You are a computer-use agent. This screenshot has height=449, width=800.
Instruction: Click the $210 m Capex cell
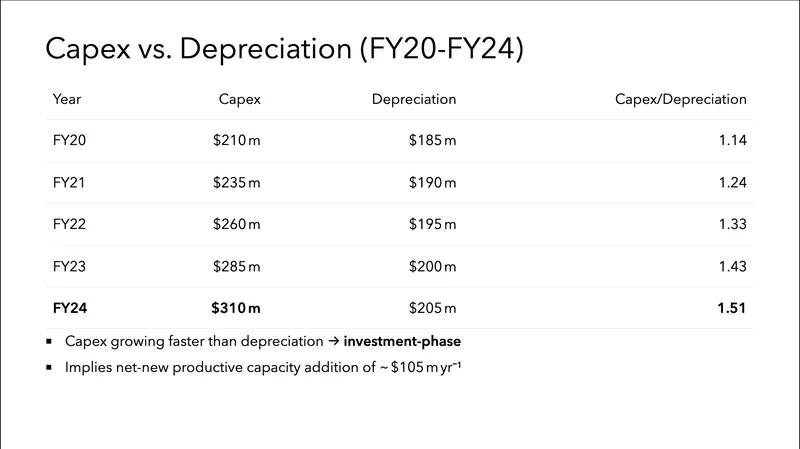(236, 141)
